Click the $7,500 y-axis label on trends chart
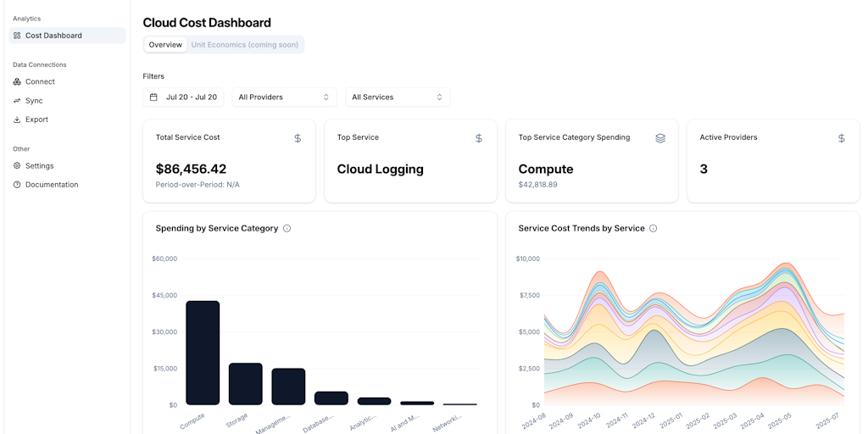This screenshot has height=434, width=868. [x=527, y=296]
